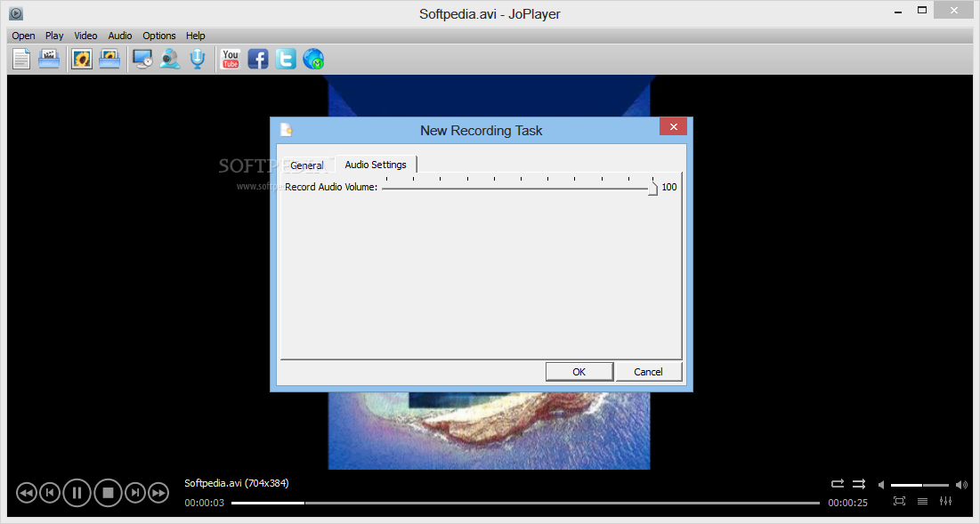Click the fast forward button

pos(158,494)
